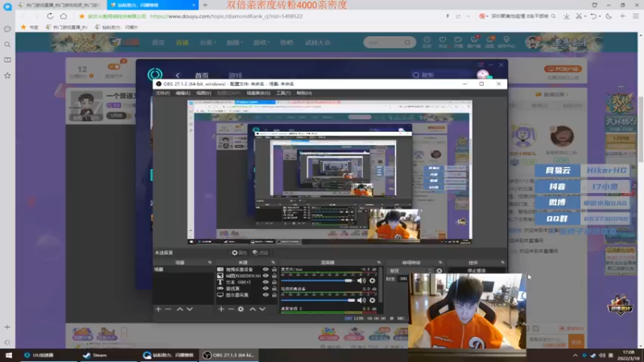Move scene down arrow in Scenes panel
Image resolution: width=644 pixels, height=362 pixels.
click(x=189, y=309)
